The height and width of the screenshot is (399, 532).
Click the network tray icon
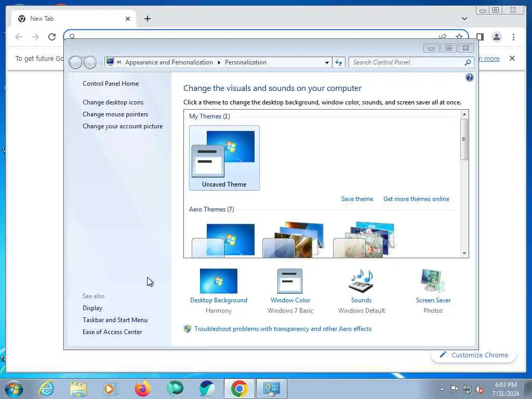467,390
